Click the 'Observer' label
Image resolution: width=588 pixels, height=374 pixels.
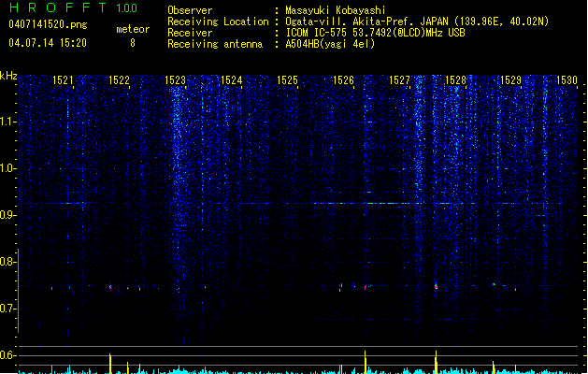(190, 10)
